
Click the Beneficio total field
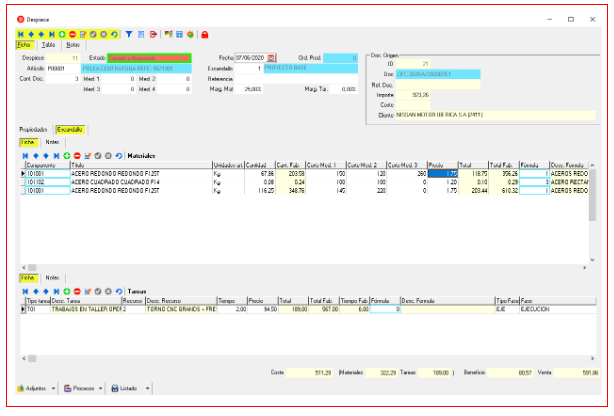coord(510,373)
